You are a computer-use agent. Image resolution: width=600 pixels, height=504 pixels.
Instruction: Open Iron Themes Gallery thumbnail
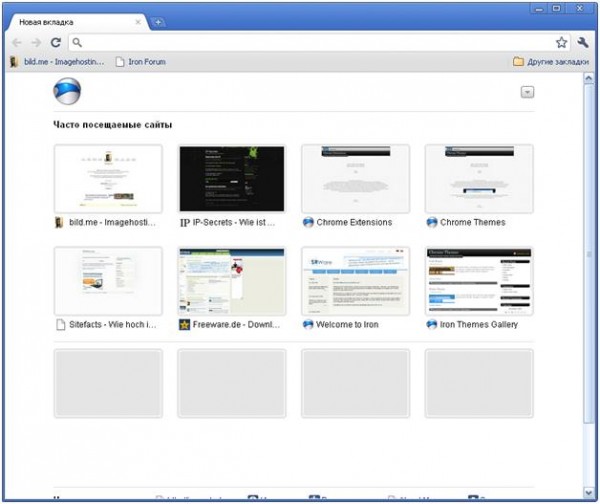click(479, 281)
